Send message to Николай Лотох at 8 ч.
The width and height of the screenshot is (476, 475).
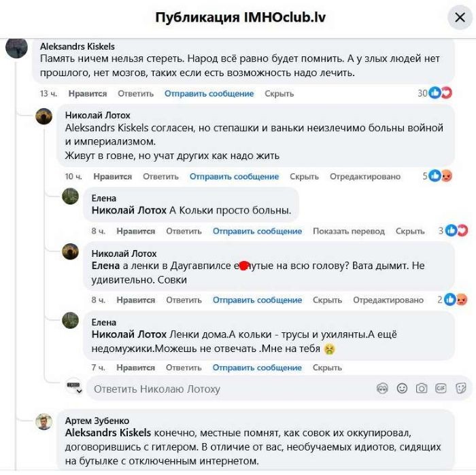[257, 300]
